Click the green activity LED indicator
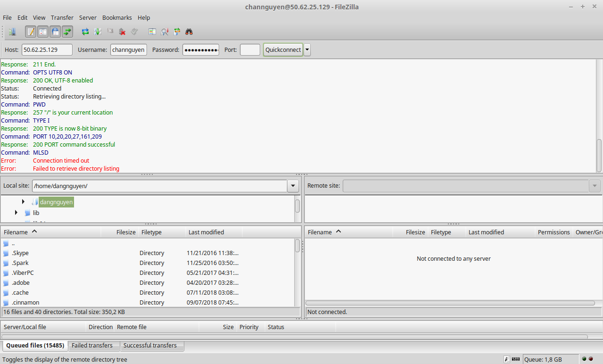 coord(584,359)
